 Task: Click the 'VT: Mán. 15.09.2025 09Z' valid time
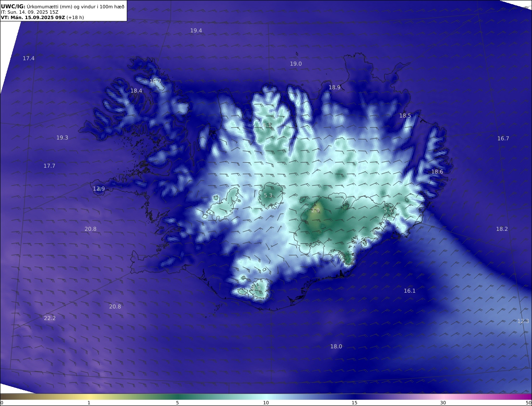tap(32, 17)
